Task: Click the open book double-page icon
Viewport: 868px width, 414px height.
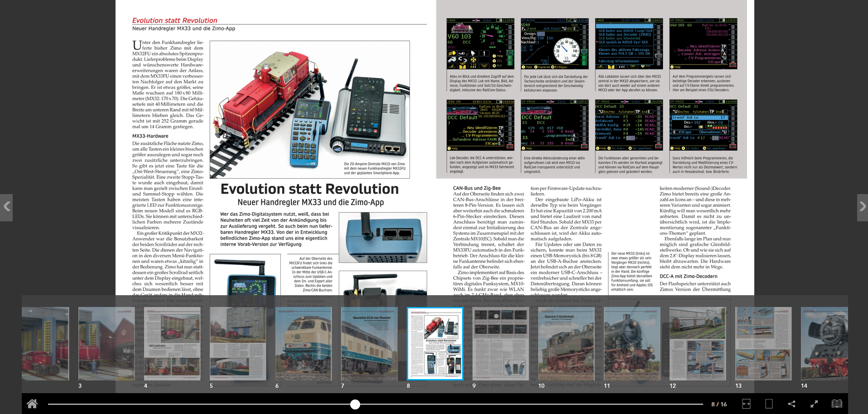Action: 837,404
